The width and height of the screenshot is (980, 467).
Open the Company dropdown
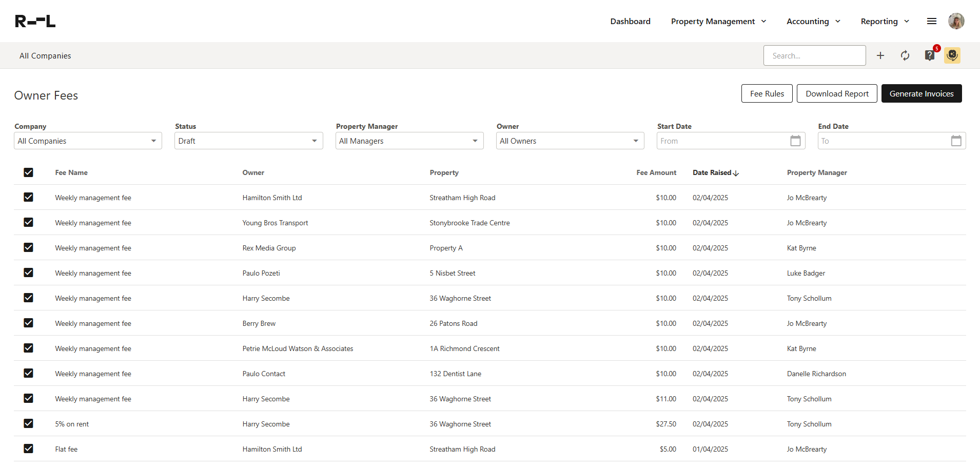pos(88,141)
